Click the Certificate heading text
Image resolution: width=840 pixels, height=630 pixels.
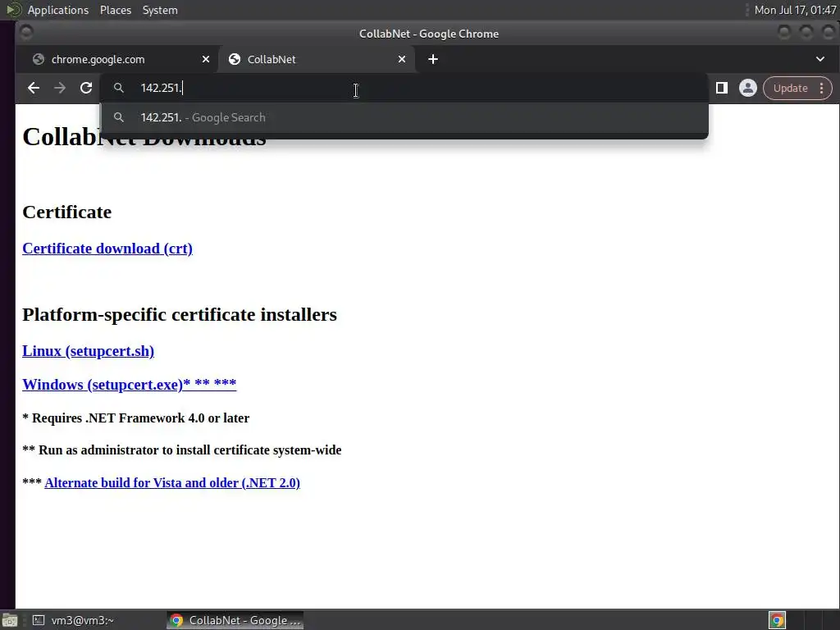(67, 212)
